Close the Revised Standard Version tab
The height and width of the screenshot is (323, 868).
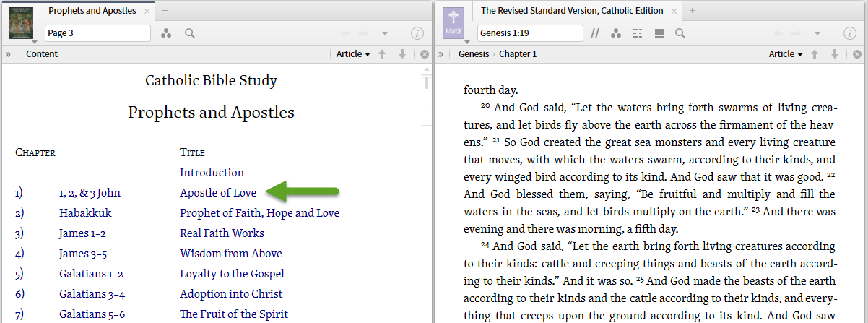coord(674,11)
